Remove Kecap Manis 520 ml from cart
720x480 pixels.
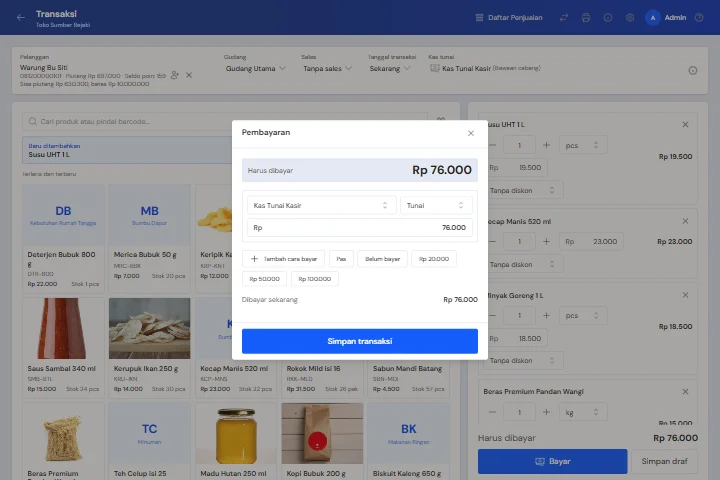click(x=685, y=221)
